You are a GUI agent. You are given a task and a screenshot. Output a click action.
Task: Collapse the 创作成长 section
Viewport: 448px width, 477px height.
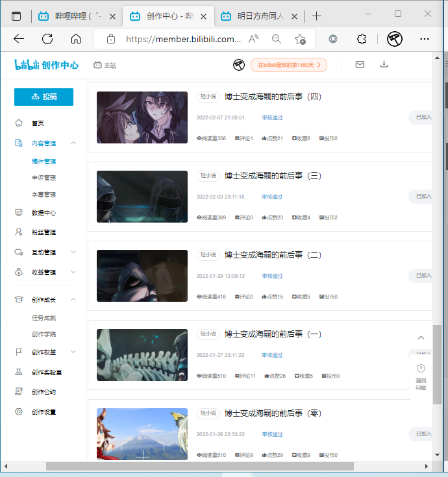73,299
